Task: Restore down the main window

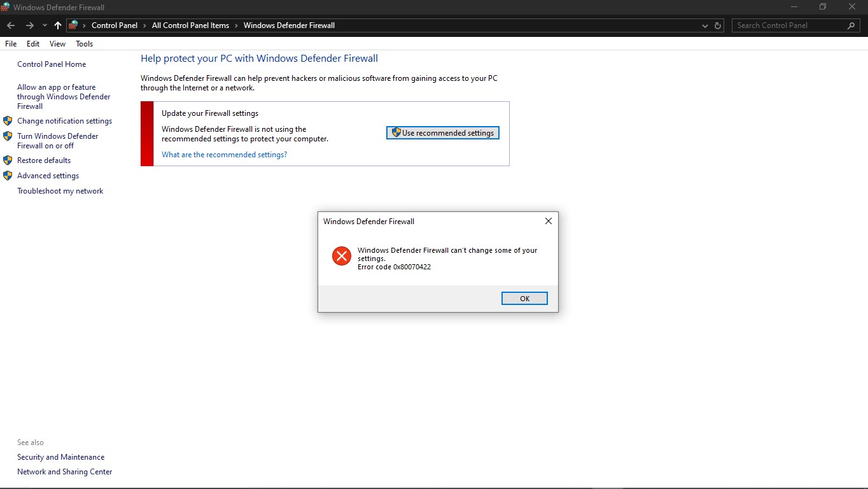Action: click(x=823, y=7)
